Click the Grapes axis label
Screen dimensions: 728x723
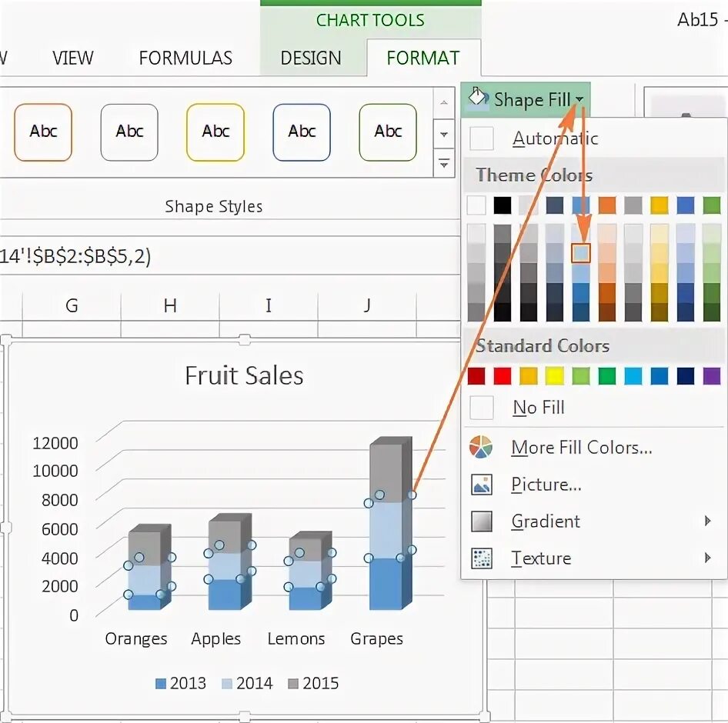point(376,639)
